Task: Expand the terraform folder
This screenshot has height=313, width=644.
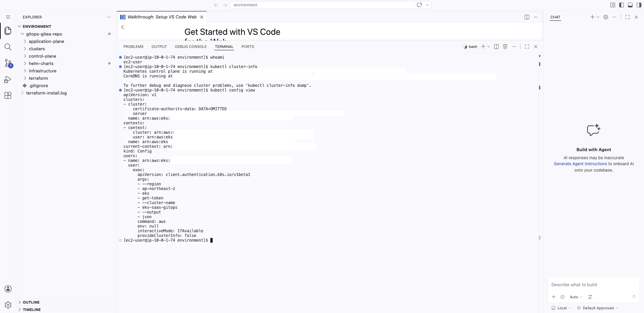Action: [x=38, y=78]
